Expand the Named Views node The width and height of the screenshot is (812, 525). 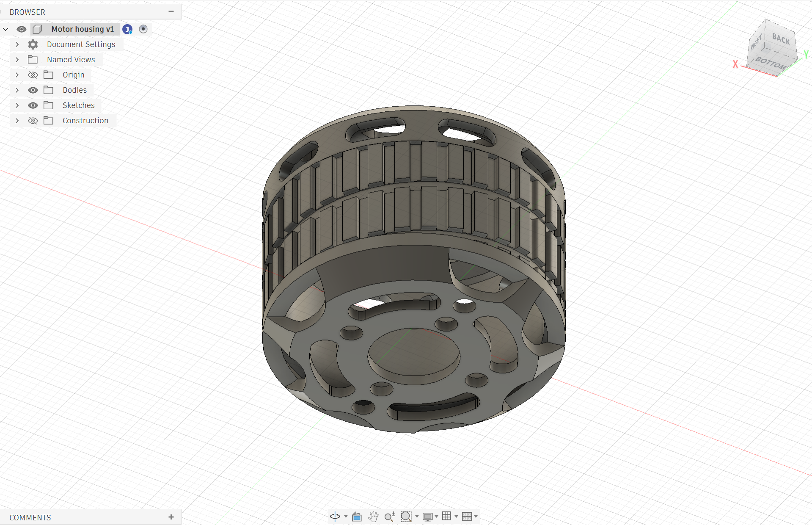pos(17,60)
